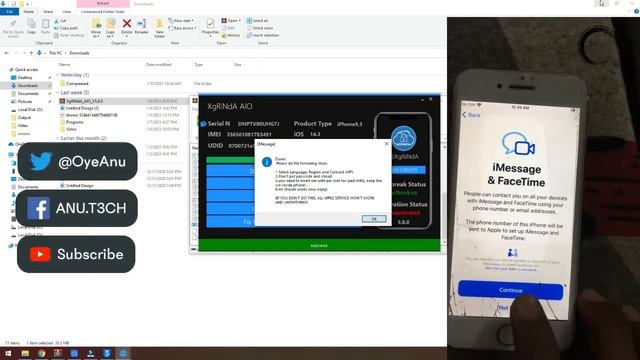Click Pin to Quick access icon
The width and height of the screenshot is (640, 360).
[x=13, y=24]
